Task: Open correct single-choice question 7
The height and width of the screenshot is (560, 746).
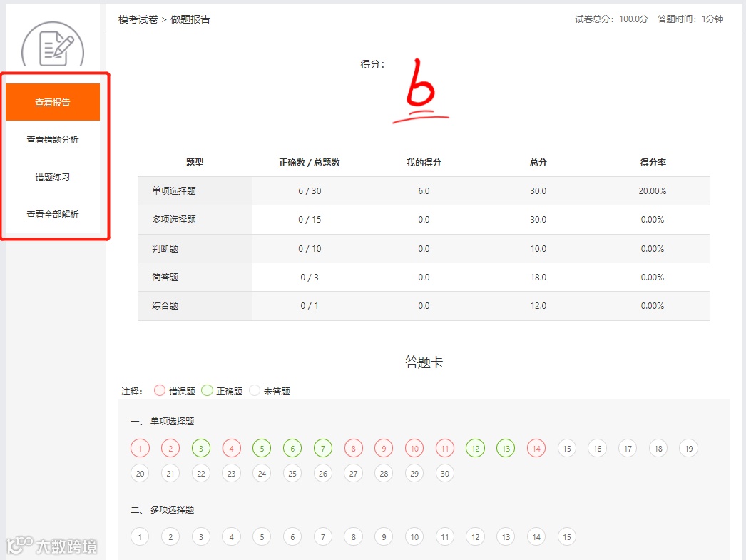Action: 322,448
